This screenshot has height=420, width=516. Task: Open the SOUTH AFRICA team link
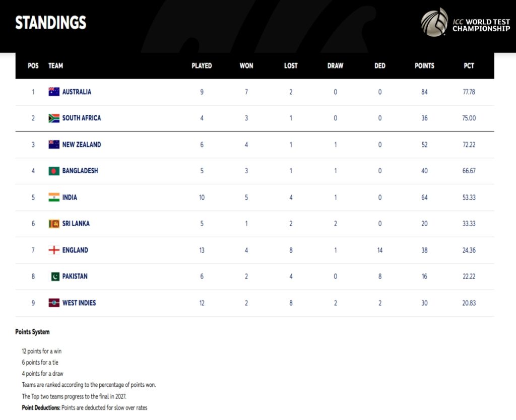click(x=82, y=118)
